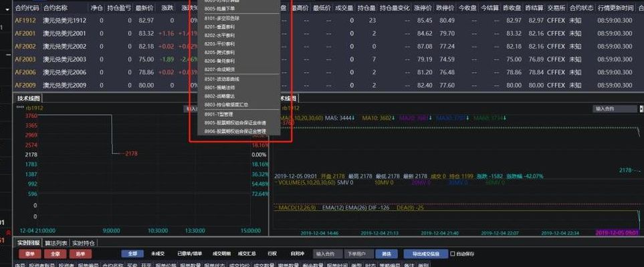Click the highlighted 2019-12-05 09:01 time marker

point(618,233)
